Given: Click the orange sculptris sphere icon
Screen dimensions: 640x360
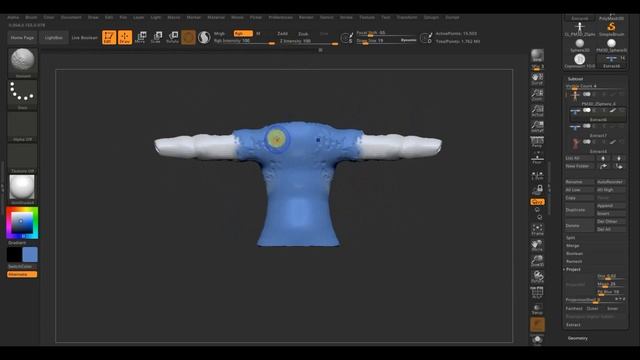Looking at the screenshot, I should tap(188, 38).
